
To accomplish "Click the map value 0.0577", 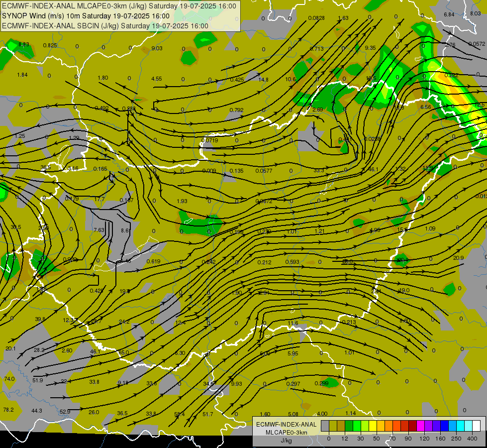I will pyautogui.click(x=264, y=171).
